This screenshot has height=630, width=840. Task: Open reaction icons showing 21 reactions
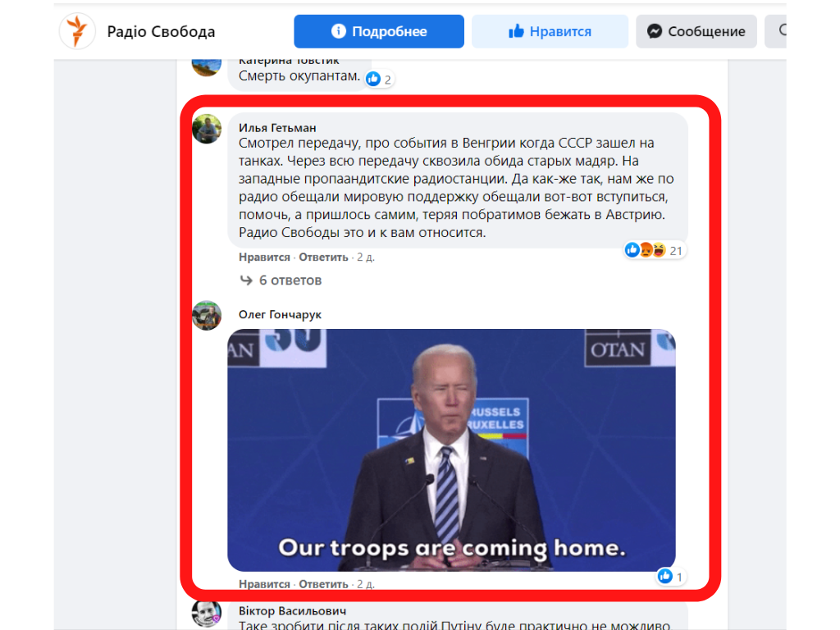click(654, 250)
